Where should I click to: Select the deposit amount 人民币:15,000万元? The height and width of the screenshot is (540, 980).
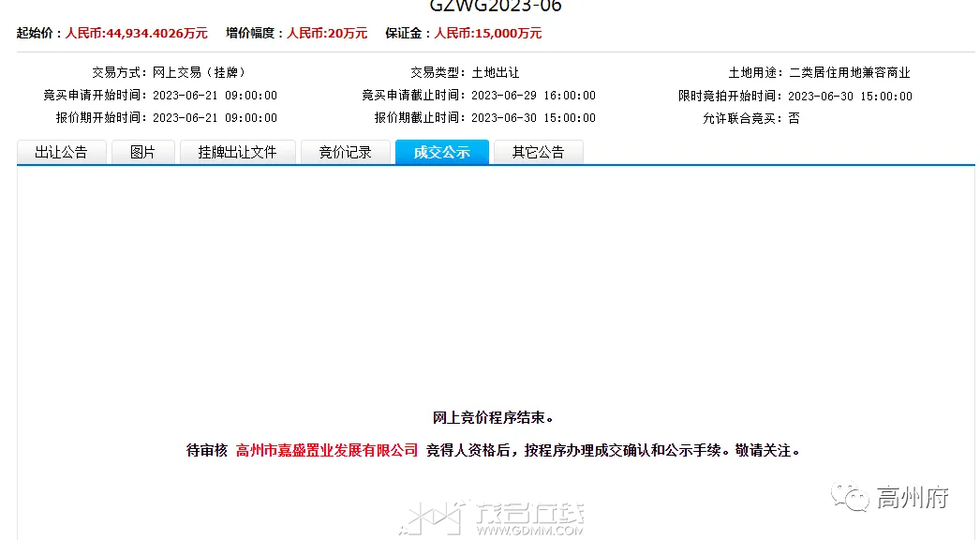[487, 33]
